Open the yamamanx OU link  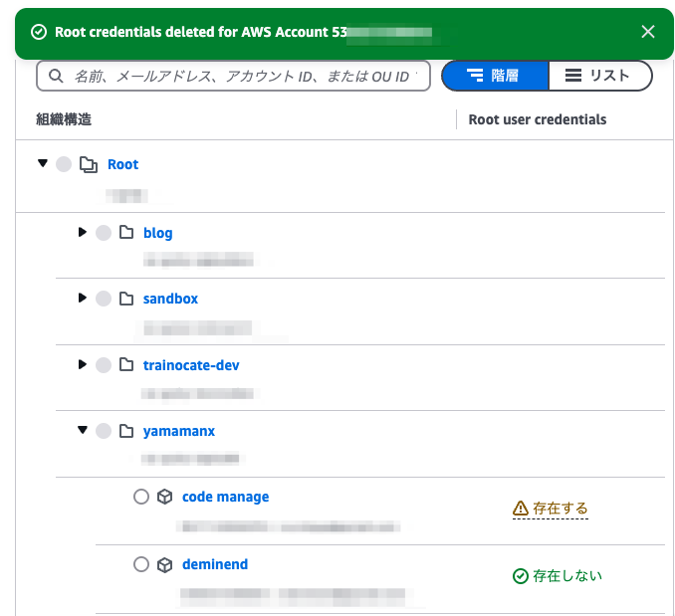tap(179, 431)
